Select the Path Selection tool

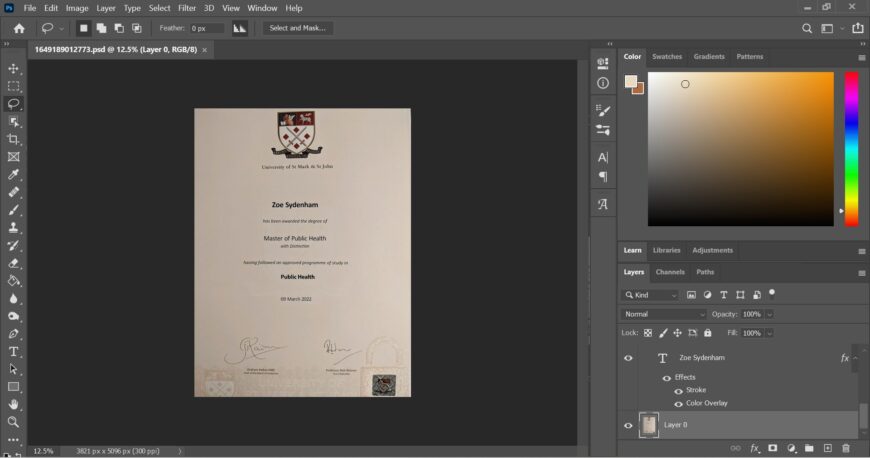coord(13,369)
